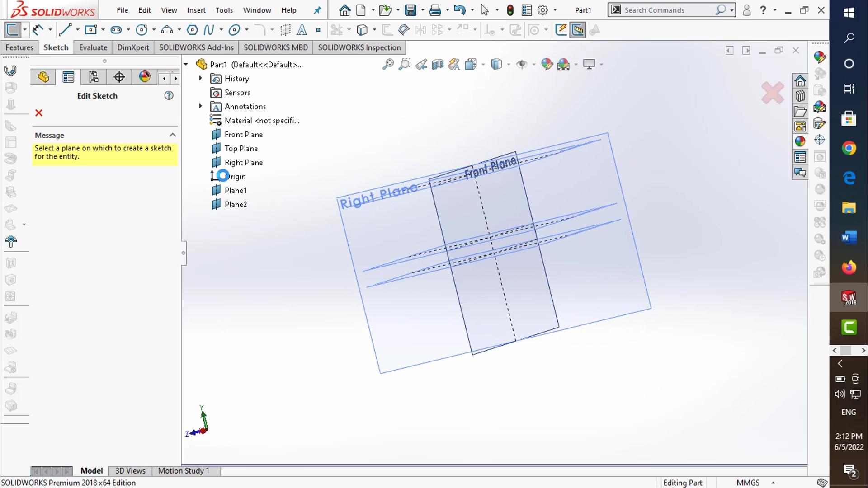Viewport: 868px width, 488px height.
Task: Toggle the pin on the menu bar
Action: (317, 10)
